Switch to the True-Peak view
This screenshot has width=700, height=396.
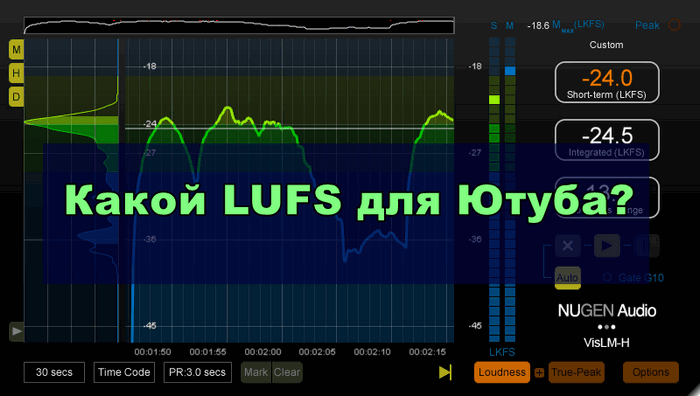[x=576, y=372]
